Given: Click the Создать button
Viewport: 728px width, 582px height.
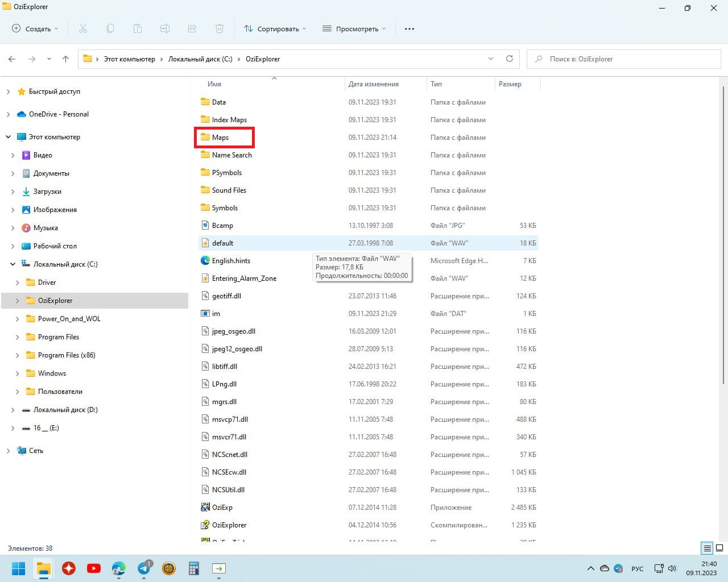Looking at the screenshot, I should [35, 28].
